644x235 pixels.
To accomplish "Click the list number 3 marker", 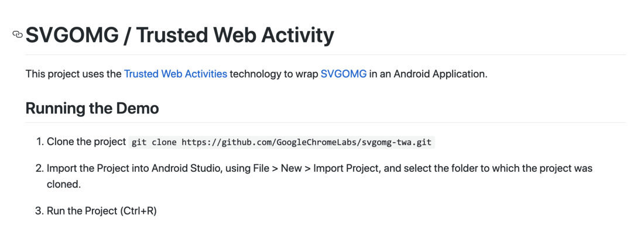I will [39, 210].
